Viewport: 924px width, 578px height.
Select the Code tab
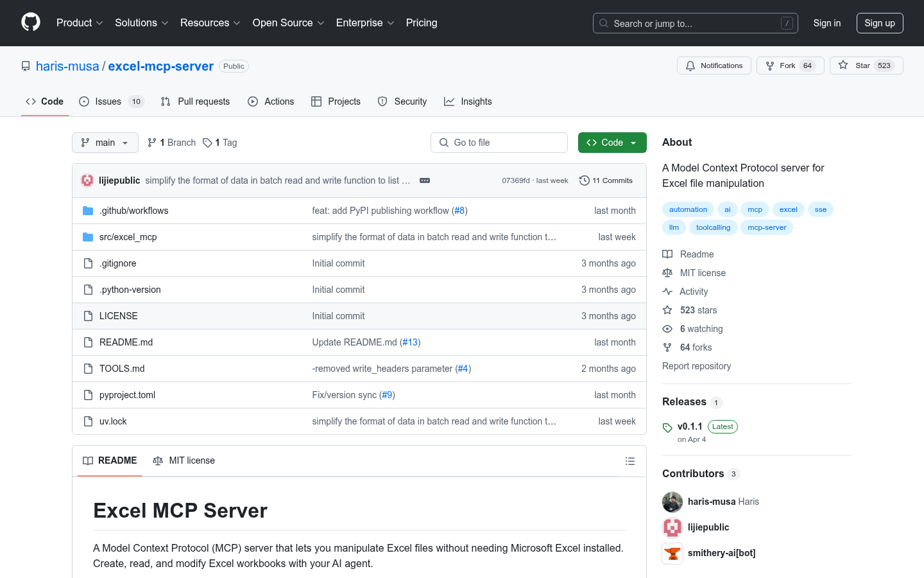tap(45, 101)
